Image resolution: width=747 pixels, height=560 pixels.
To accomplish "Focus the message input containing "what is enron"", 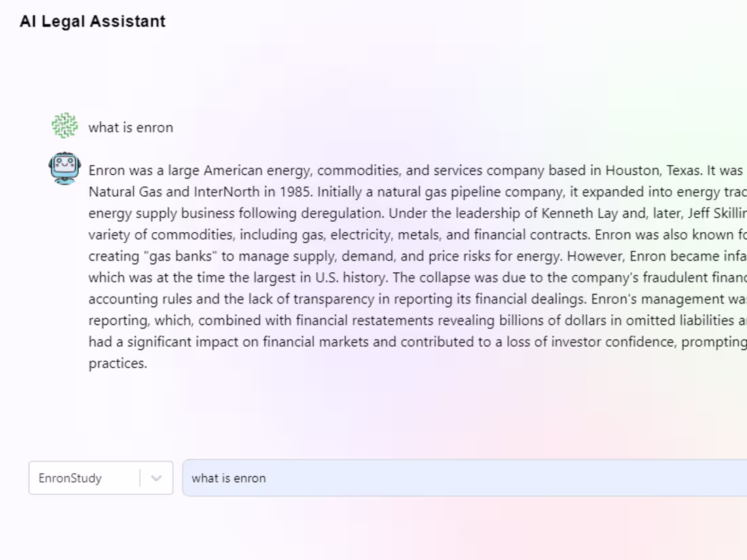I will [x=462, y=478].
